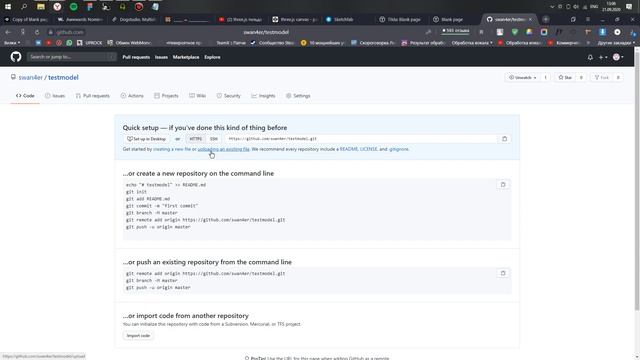Open Spotify from the taskbar
640x360 pixels.
73,7
